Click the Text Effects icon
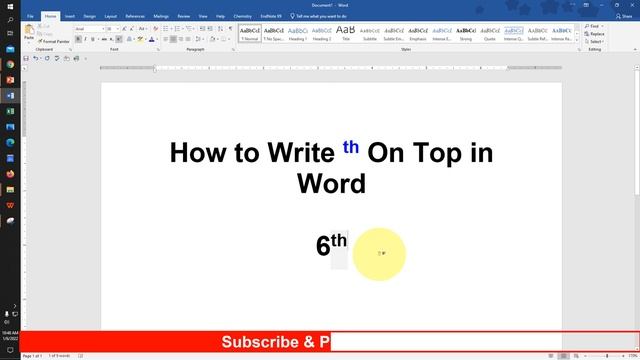This screenshot has height=360, width=640. (129, 39)
